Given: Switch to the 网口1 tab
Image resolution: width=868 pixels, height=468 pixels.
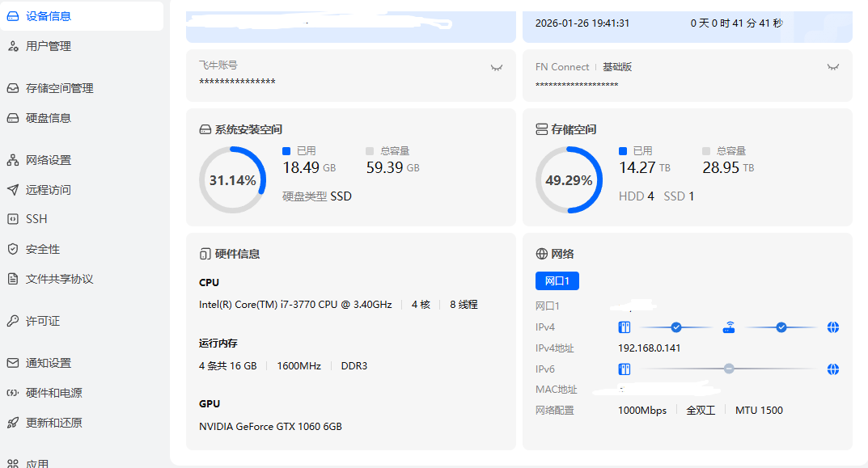Looking at the screenshot, I should (556, 280).
